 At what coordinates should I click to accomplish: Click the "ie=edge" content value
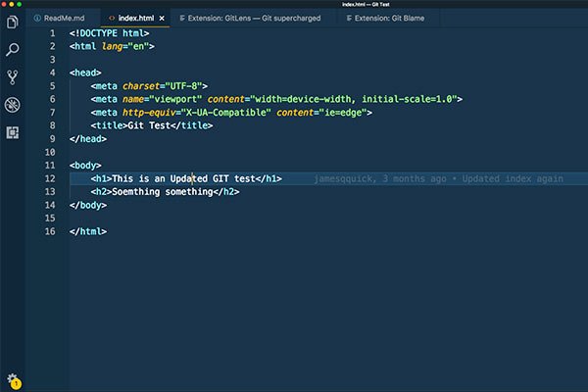coord(343,113)
